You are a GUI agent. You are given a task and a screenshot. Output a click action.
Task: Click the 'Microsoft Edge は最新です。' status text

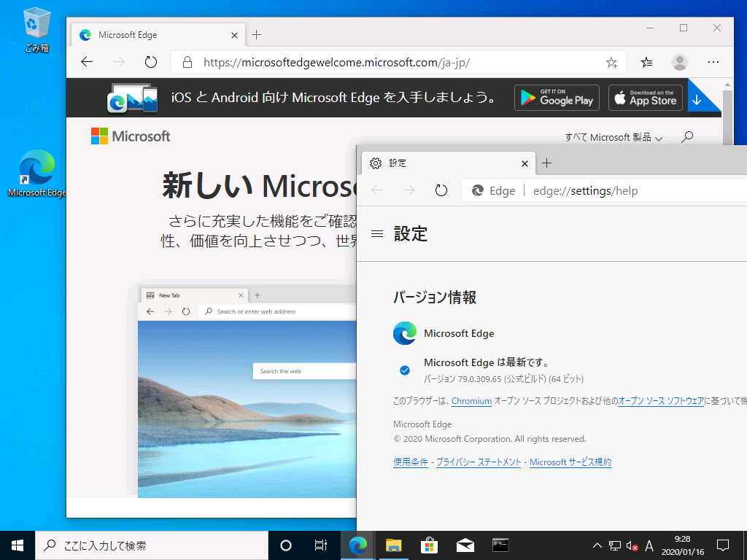click(487, 362)
